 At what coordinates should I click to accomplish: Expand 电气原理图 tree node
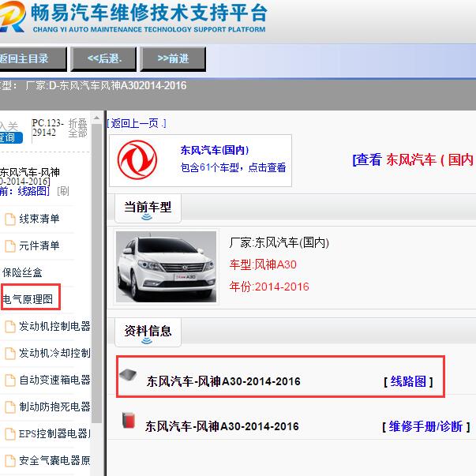coord(28,299)
